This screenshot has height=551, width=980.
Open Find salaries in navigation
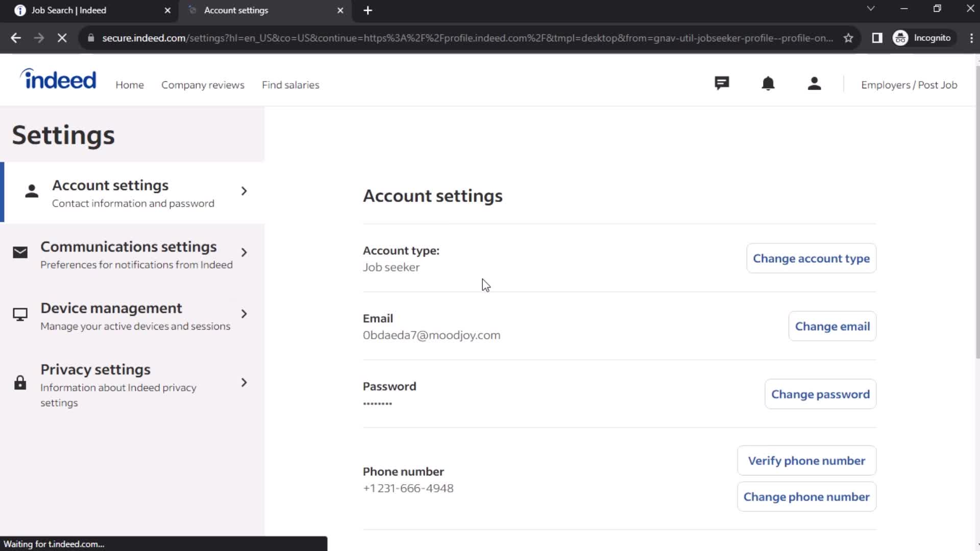click(290, 85)
